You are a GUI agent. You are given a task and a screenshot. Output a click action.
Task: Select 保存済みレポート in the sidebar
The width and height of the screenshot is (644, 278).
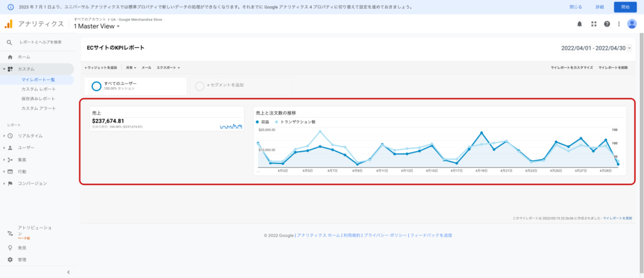[x=38, y=99]
